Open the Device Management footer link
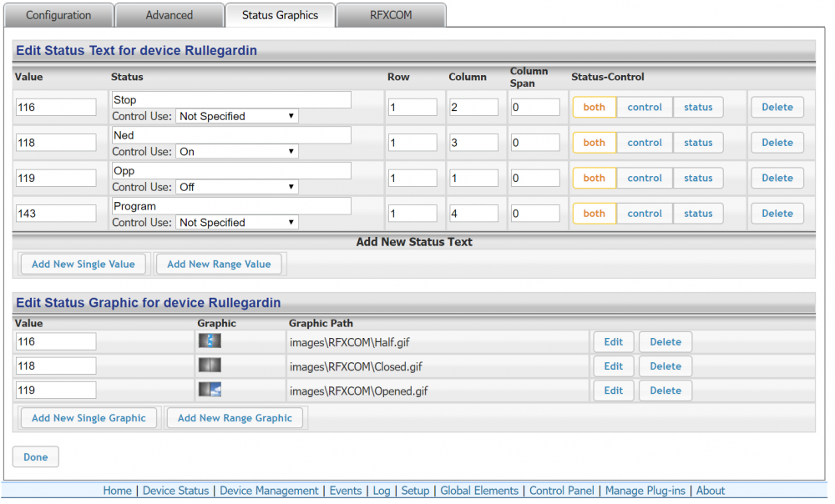The width and height of the screenshot is (835, 504). (x=269, y=491)
